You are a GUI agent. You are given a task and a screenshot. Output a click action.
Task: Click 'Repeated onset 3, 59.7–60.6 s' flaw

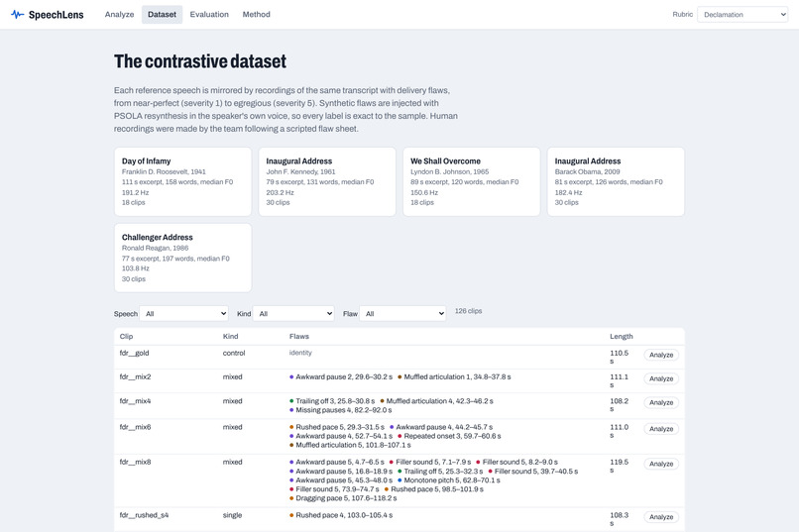(x=449, y=436)
